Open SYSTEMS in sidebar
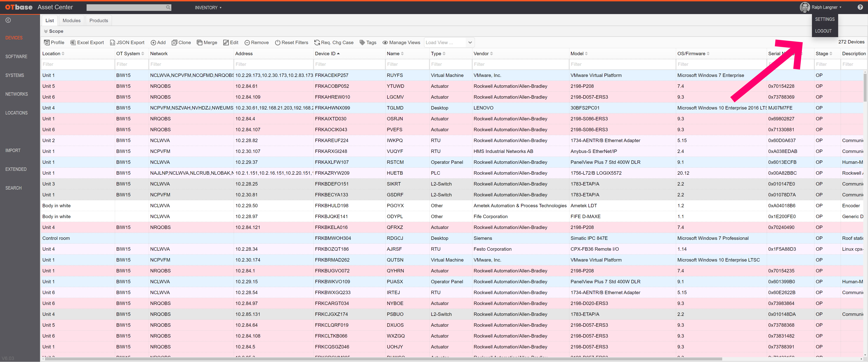This screenshot has width=868, height=362. (14, 76)
